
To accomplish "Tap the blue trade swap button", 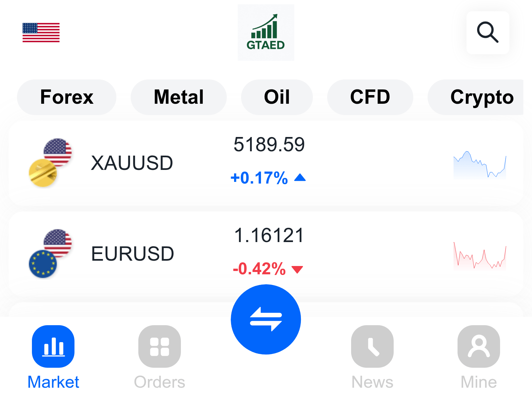I will pos(266,320).
